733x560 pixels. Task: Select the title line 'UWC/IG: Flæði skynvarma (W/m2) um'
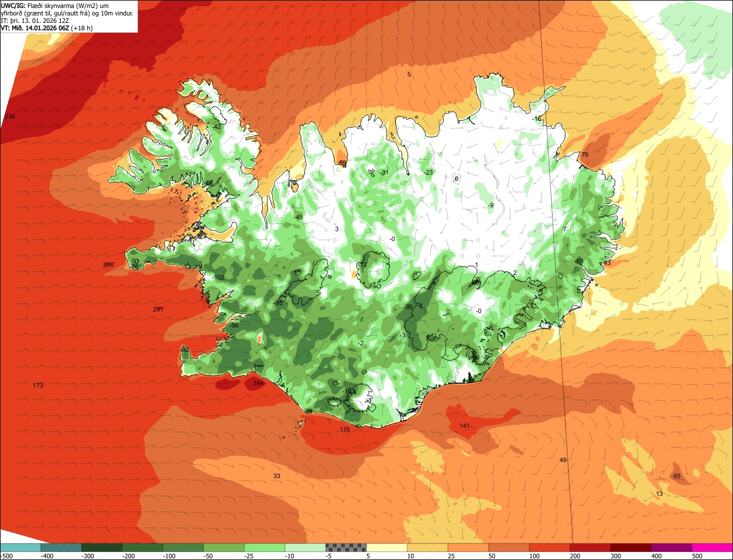tap(55, 5)
